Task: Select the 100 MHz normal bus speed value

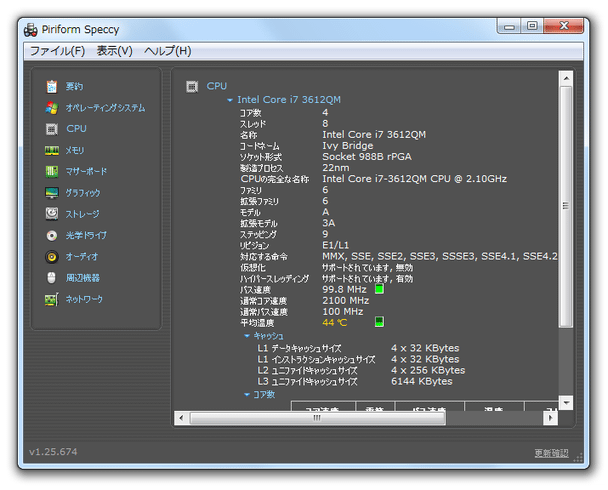Action: (x=343, y=312)
